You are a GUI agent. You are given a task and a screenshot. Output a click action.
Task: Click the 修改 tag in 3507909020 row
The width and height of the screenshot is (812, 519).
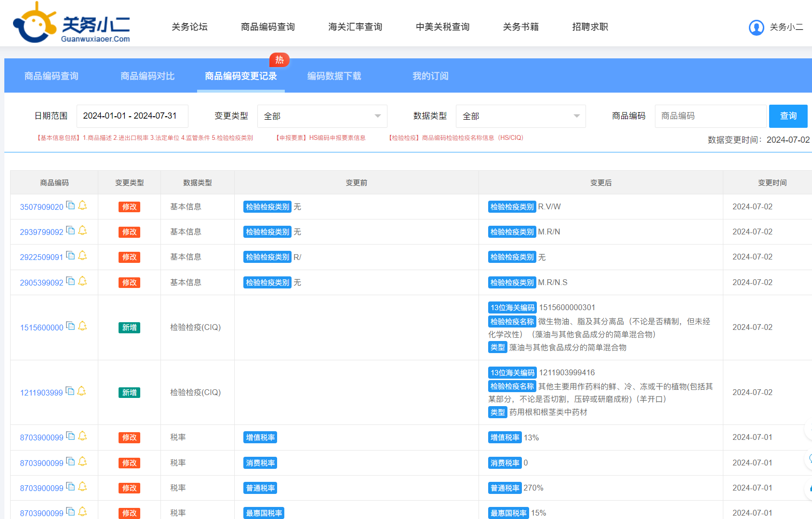point(129,207)
